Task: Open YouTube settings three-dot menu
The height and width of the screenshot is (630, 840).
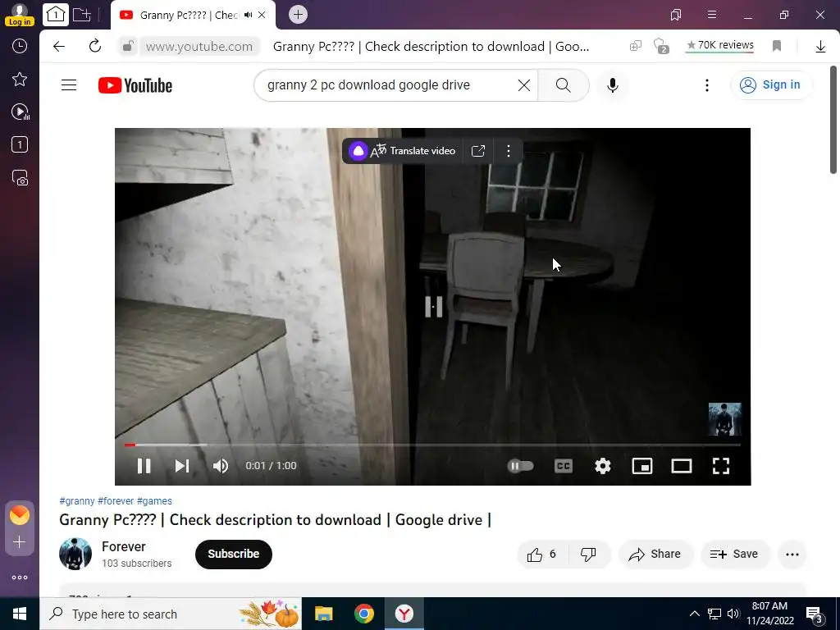Action: pyautogui.click(x=707, y=85)
